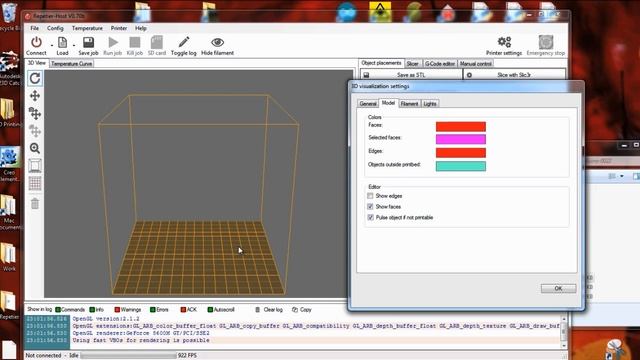Screen dimensions: 640x360
Task: Click the Load file icon
Action: coord(62,42)
